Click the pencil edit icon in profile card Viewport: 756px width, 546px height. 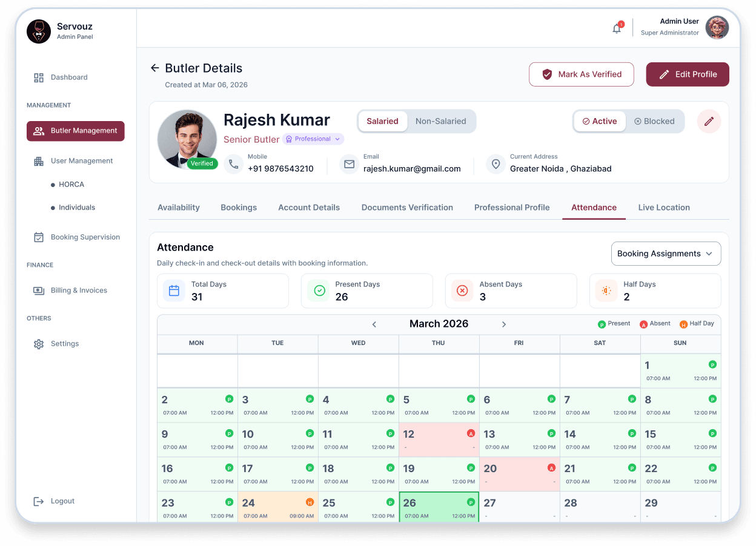[x=709, y=121]
